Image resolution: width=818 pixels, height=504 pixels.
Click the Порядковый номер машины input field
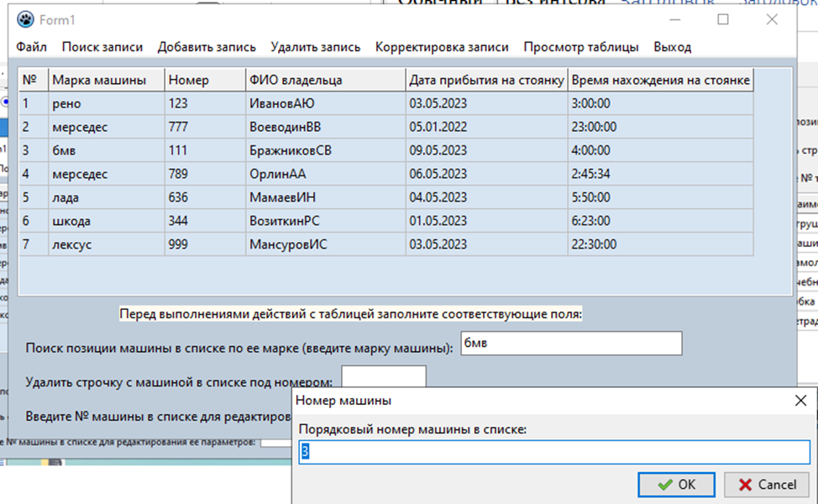(x=554, y=452)
